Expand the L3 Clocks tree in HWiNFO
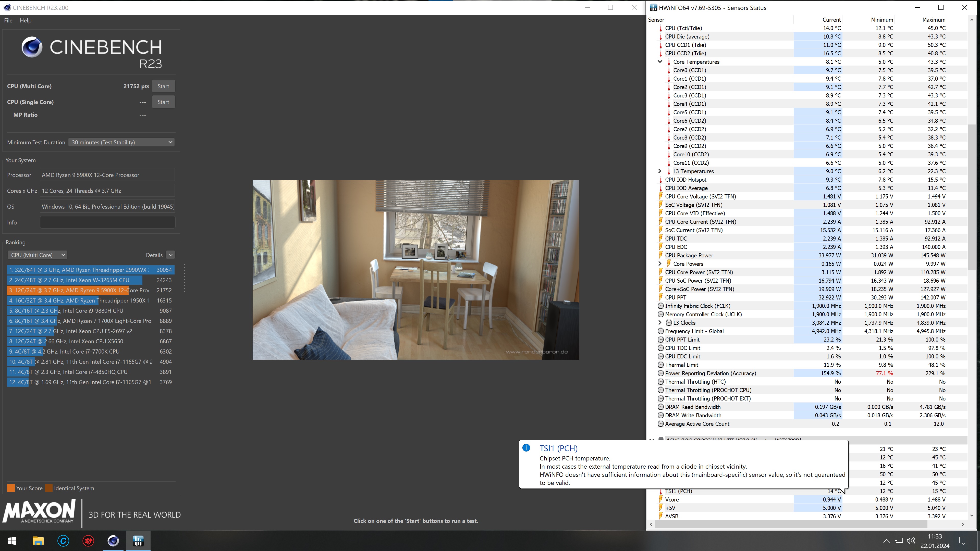 660,323
